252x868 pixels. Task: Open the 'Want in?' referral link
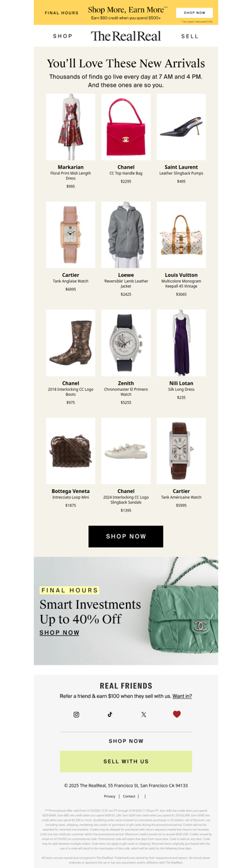(x=182, y=696)
